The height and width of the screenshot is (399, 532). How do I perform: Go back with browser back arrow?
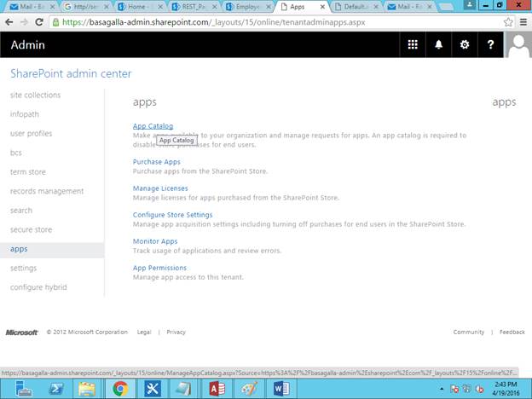coord(9,22)
